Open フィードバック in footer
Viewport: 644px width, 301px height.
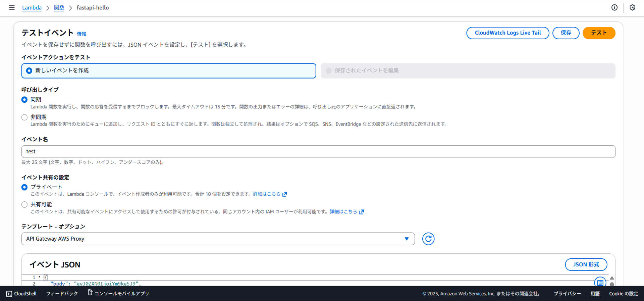point(62,294)
